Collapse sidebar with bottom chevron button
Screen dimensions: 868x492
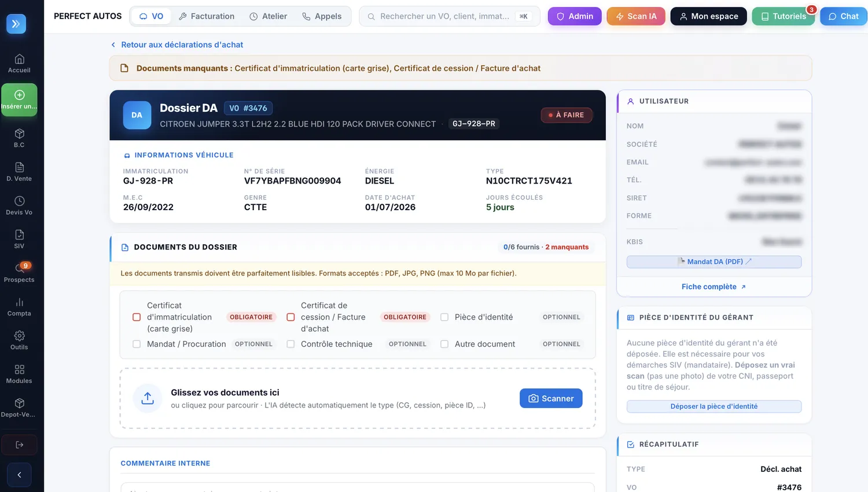pos(19,475)
